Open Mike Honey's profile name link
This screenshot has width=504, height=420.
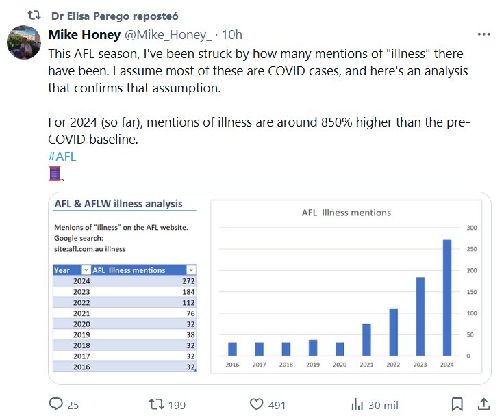coord(85,35)
